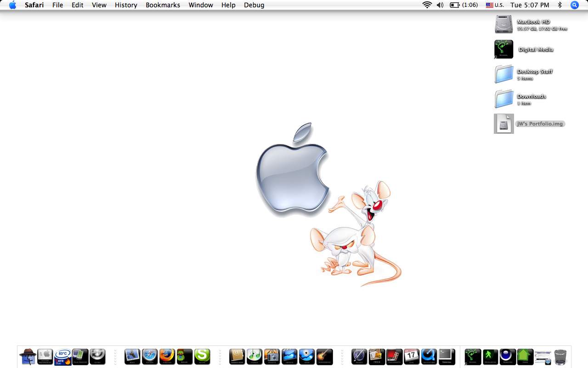The image size is (588, 368).
Task: Launch Firefox from the Dock
Action: coord(167,356)
